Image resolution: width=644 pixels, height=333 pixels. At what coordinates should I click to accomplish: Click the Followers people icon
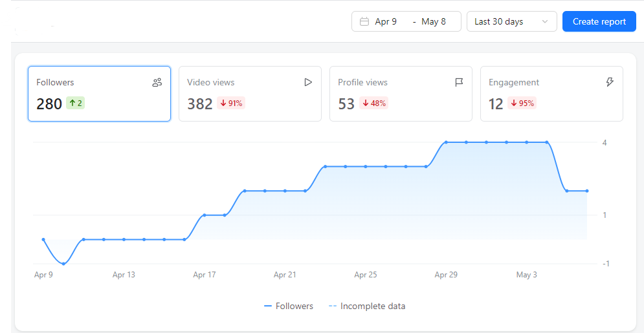pyautogui.click(x=157, y=82)
